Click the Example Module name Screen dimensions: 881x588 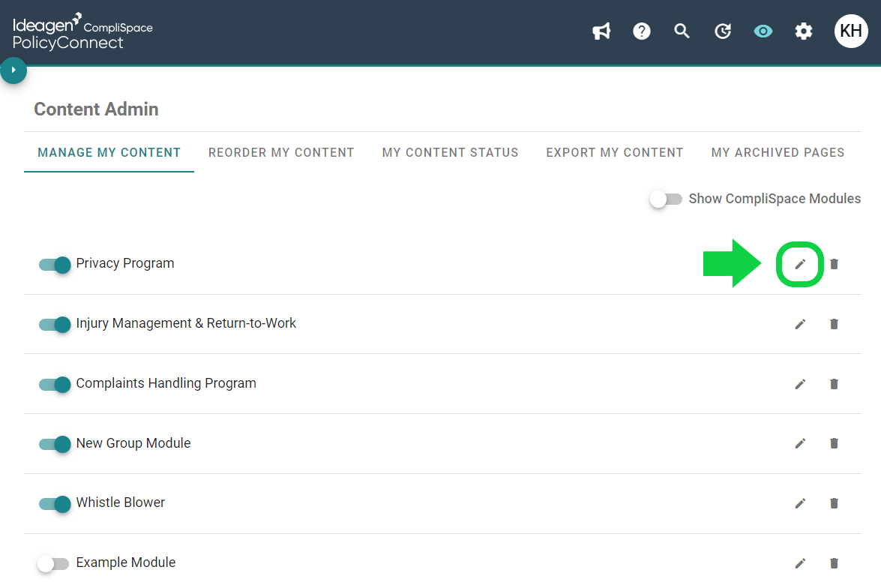126,562
